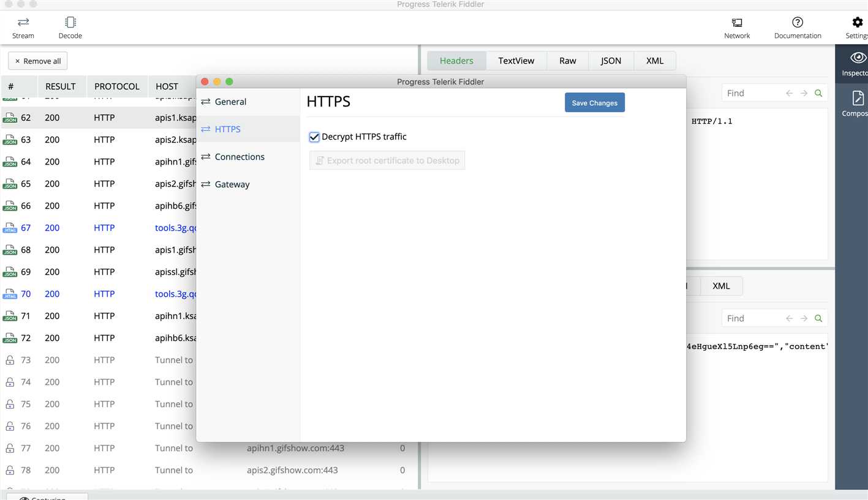This screenshot has width=868, height=500.
Task: Click upper Find next arrow
Action: pos(804,93)
